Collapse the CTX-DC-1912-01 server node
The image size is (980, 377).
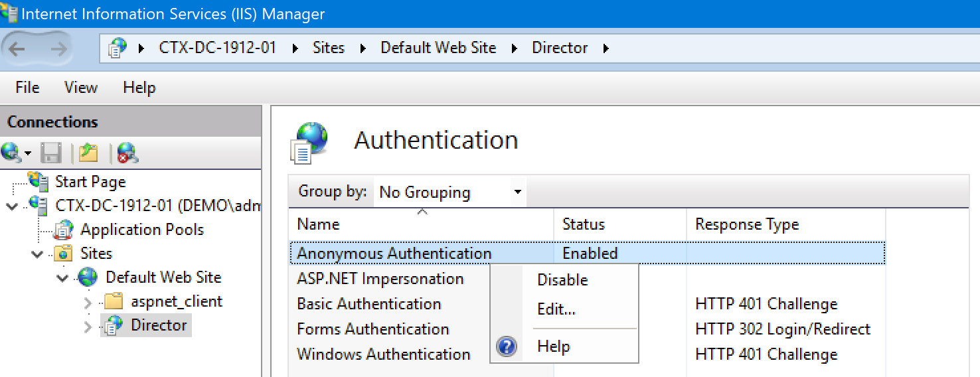tap(12, 206)
